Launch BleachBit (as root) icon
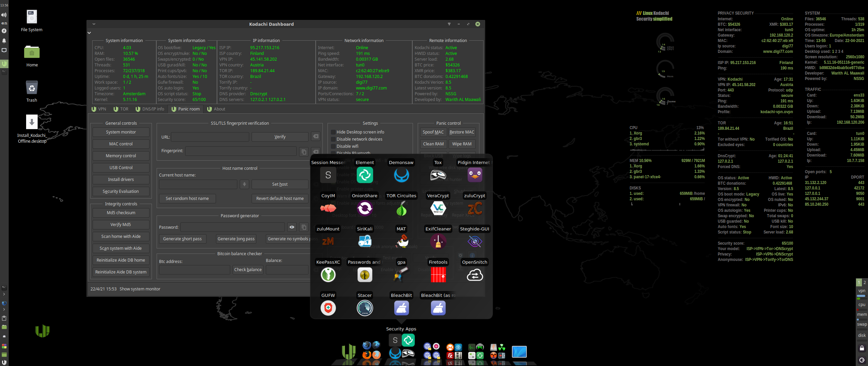The image size is (868, 366). coord(438,308)
